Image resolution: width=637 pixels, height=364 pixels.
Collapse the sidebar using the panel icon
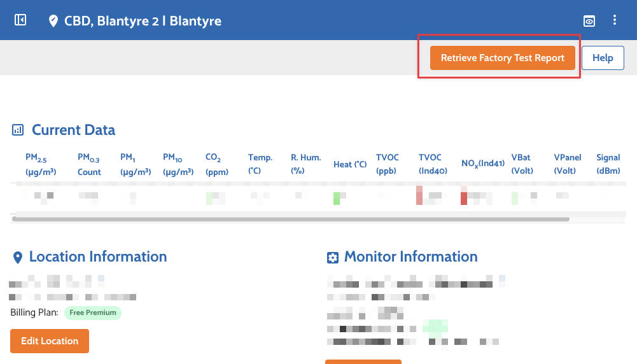(x=20, y=20)
